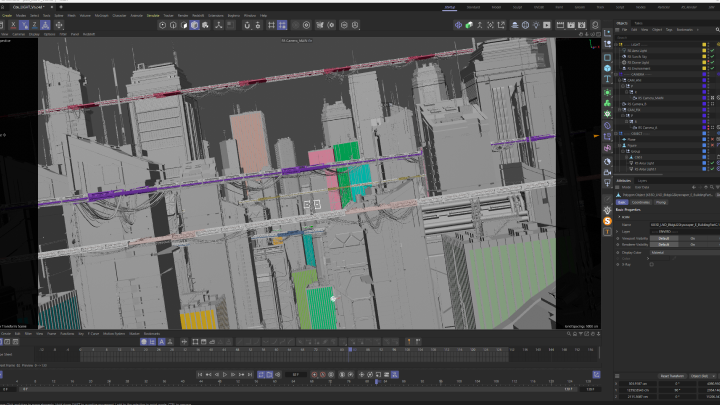
Task: Render to Picture Viewer icon
Action: click(571, 25)
